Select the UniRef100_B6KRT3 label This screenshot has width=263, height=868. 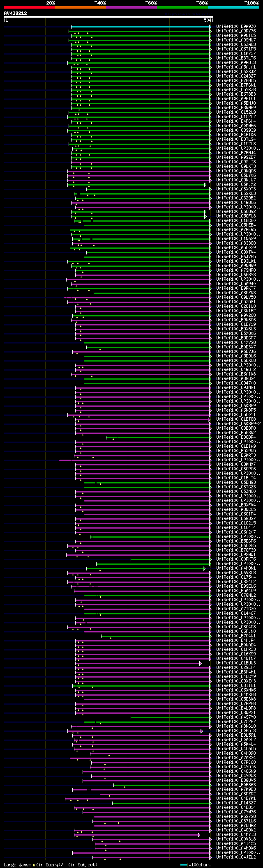click(236, 456)
